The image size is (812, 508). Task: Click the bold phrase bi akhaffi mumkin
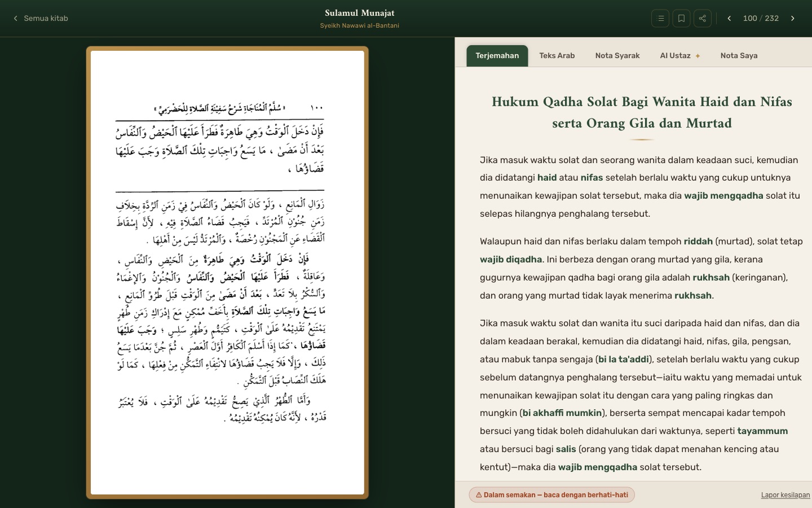pyautogui.click(x=562, y=413)
